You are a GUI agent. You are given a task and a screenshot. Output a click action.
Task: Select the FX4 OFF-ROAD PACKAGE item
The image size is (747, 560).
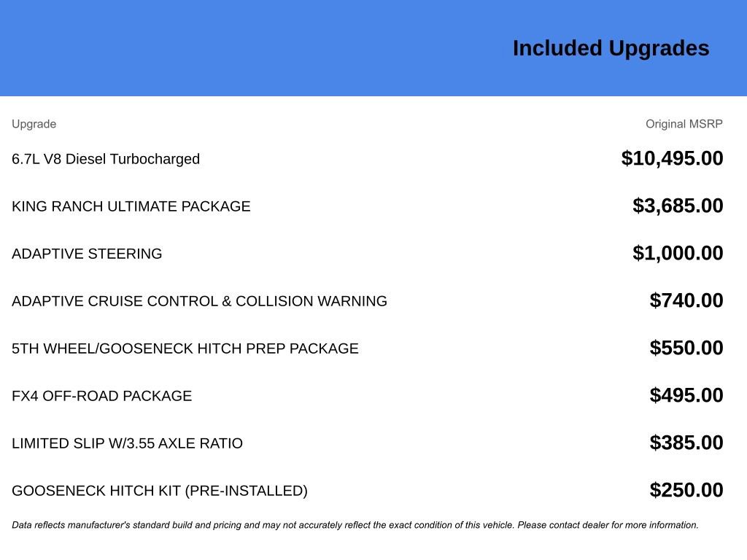tap(102, 396)
